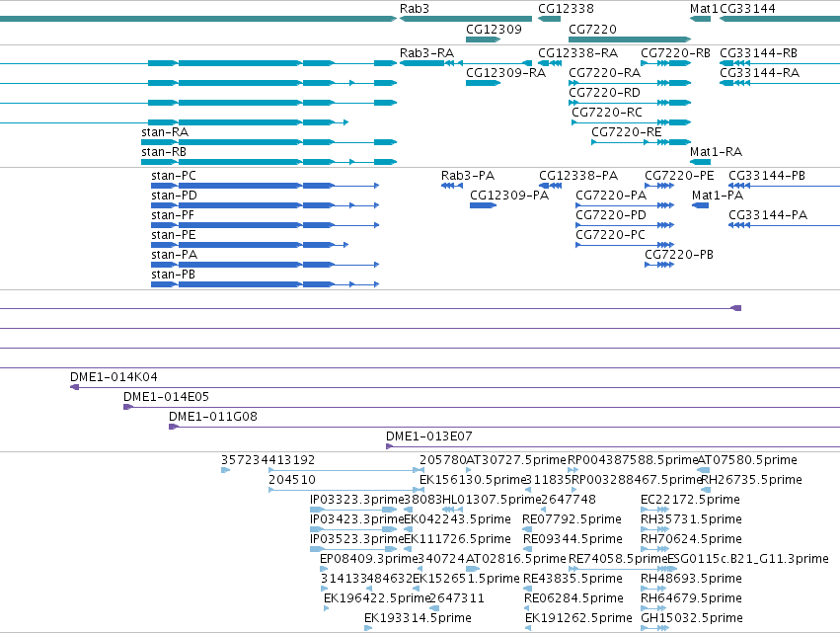Image resolution: width=840 pixels, height=633 pixels.
Task: Click the stan-RB transcript label
Action: click(164, 152)
